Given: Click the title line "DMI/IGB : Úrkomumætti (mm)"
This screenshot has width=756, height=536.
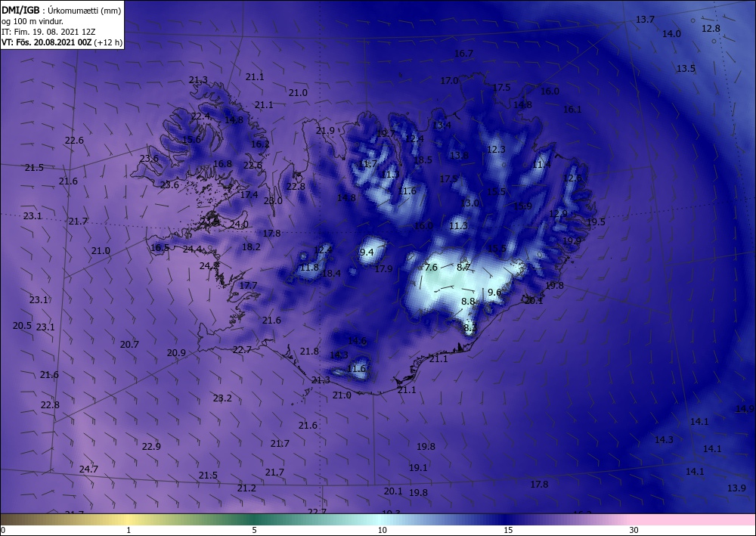Looking at the screenshot, I should (61, 10).
